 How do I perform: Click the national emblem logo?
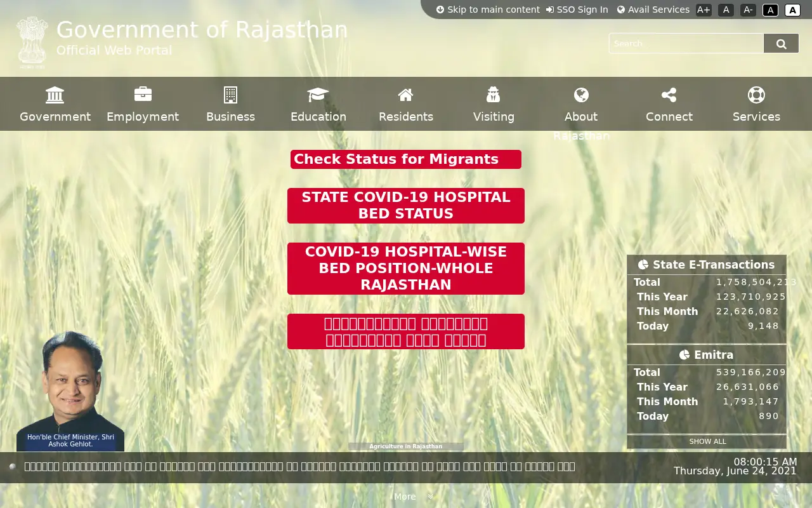(x=32, y=43)
